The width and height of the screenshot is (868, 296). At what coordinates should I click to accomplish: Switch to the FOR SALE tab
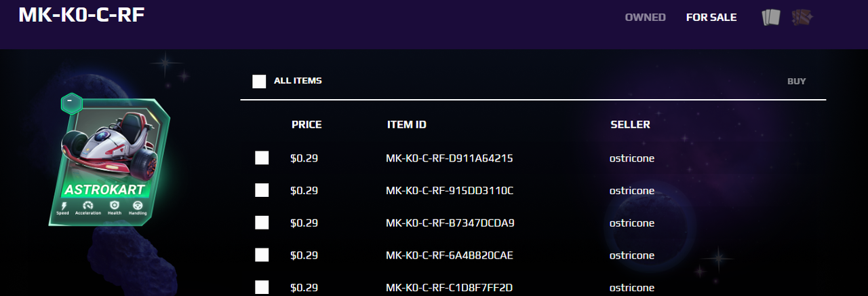(x=711, y=18)
